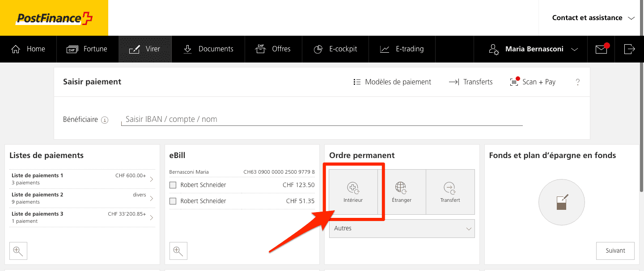This screenshot has width=644, height=271.
Task: Click magnifier icon under Listes de paiements
Action: pos(18,251)
